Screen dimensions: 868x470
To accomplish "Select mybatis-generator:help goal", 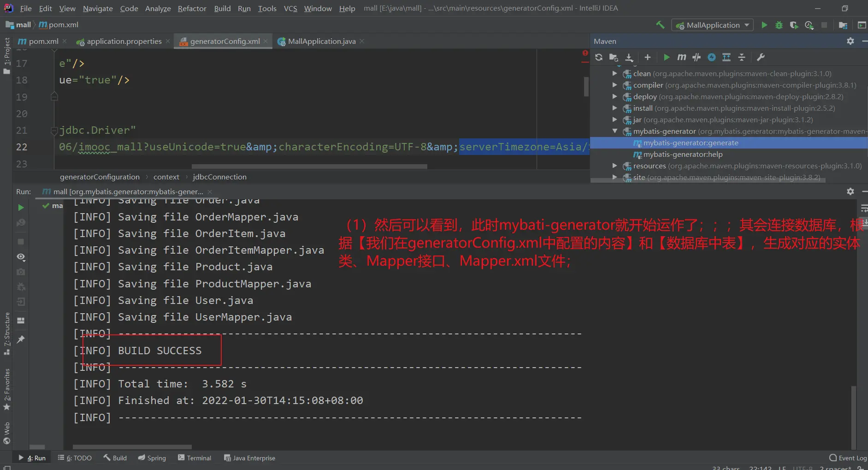I will point(683,155).
